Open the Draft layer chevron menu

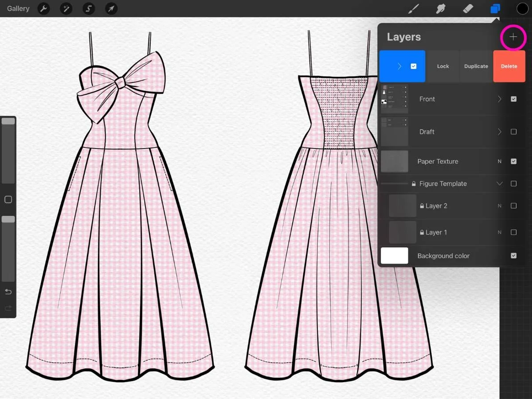point(499,132)
